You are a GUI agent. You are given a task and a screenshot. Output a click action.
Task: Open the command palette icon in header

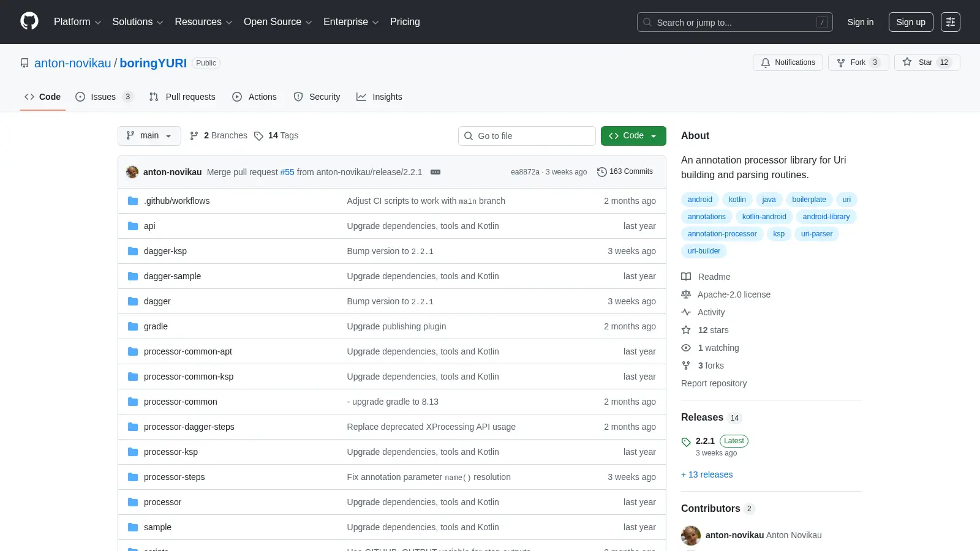point(951,22)
